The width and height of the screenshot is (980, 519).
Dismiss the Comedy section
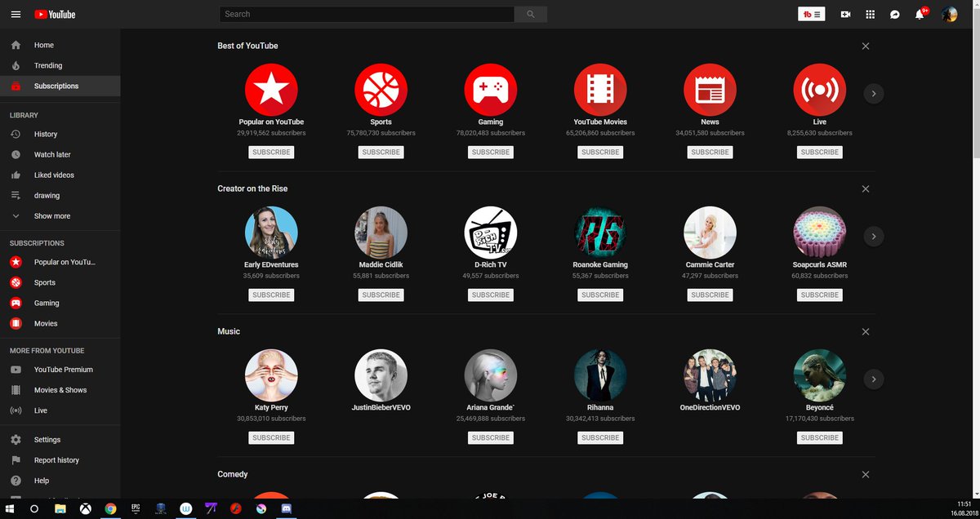[866, 474]
